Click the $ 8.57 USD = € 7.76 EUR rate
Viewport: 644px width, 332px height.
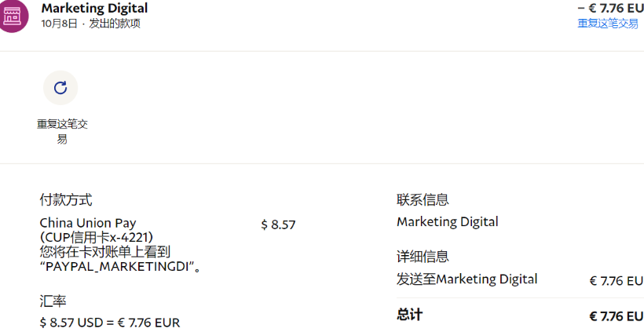tap(110, 322)
